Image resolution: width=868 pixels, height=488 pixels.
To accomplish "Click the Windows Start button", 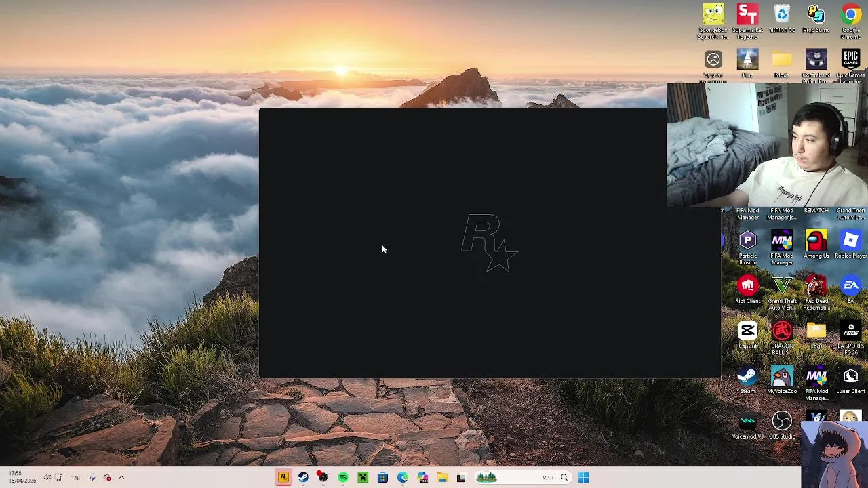I will (583, 477).
